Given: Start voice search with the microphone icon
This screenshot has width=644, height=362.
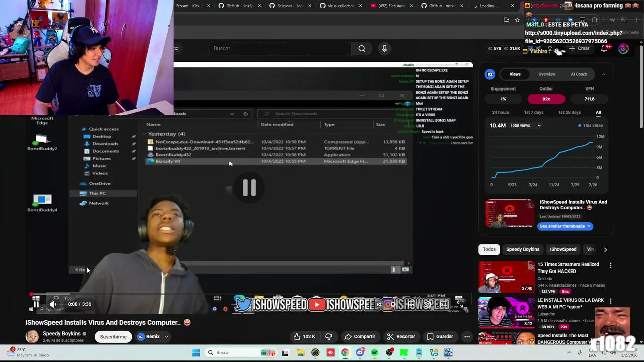Looking at the screenshot, I should (x=384, y=48).
